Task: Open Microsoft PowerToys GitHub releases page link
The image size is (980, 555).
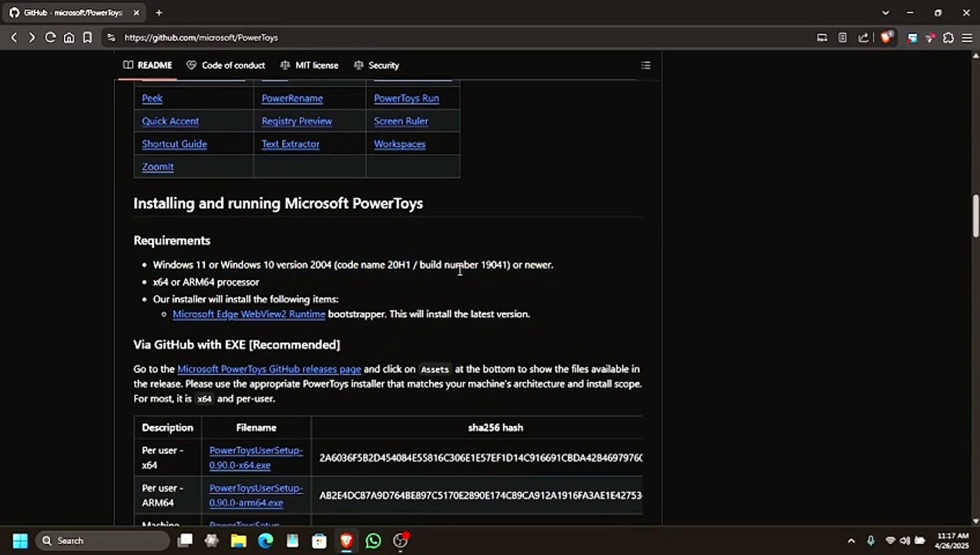Action: (269, 369)
